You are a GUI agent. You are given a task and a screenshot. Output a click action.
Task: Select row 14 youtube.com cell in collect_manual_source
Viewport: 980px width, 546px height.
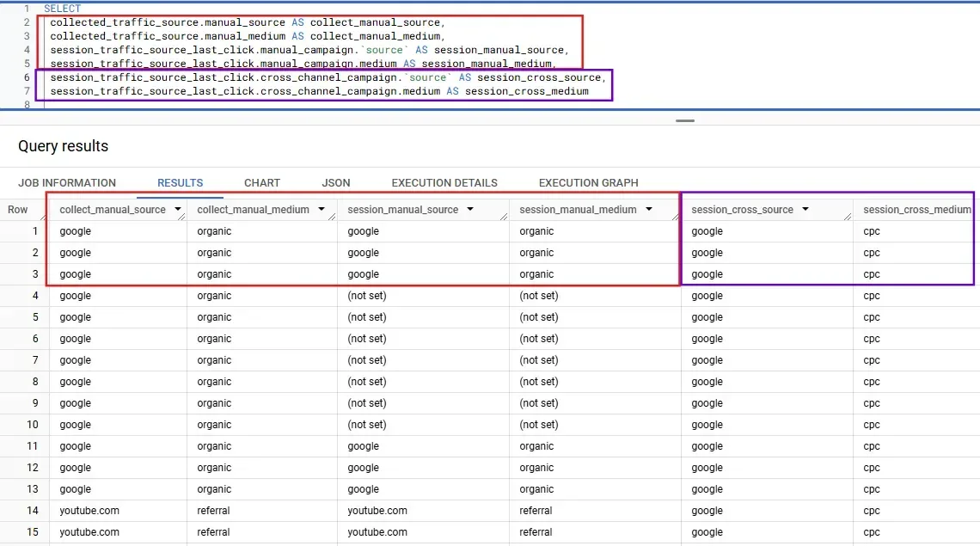[89, 511]
